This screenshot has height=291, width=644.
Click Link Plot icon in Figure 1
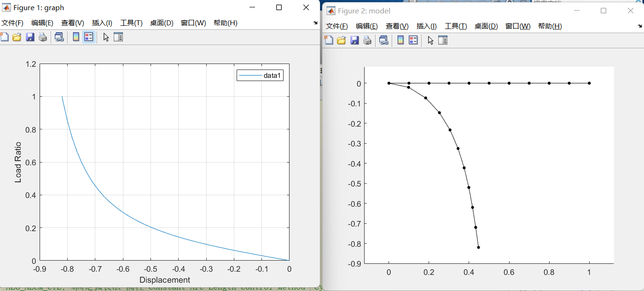(59, 37)
